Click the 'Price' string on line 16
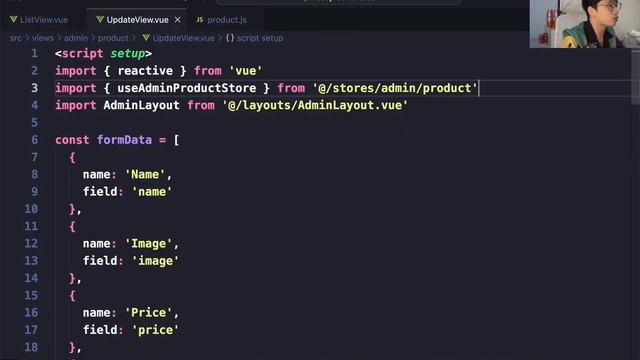This screenshot has width=640, height=360. (148, 313)
